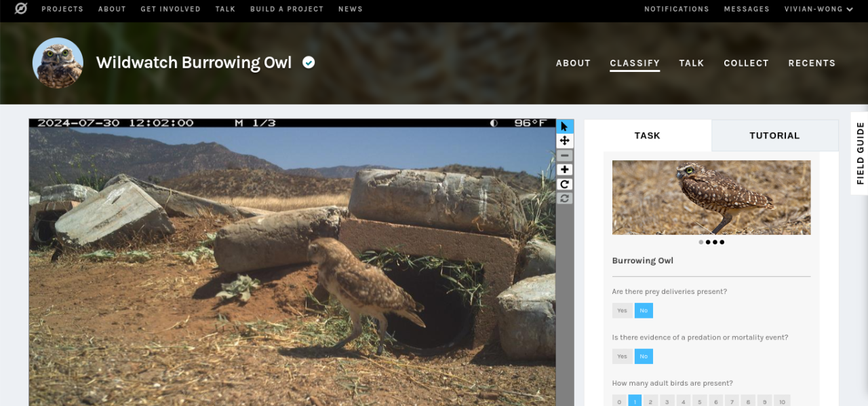Answer Yes for predation or mortality event

coord(622,356)
